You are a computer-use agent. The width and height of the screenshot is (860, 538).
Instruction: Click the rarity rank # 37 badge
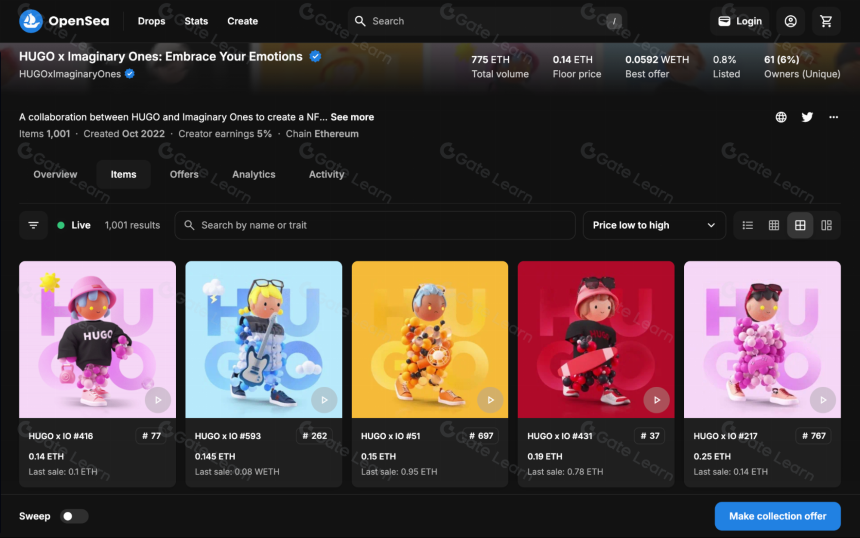tap(650, 436)
